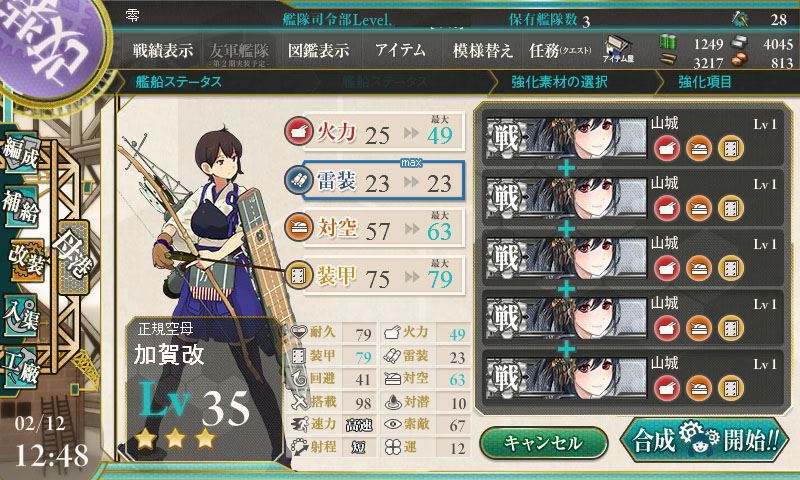Viewport: 800px width, 480px height.
Task: Open the アイテム屋 item shop icon
Action: 618,50
